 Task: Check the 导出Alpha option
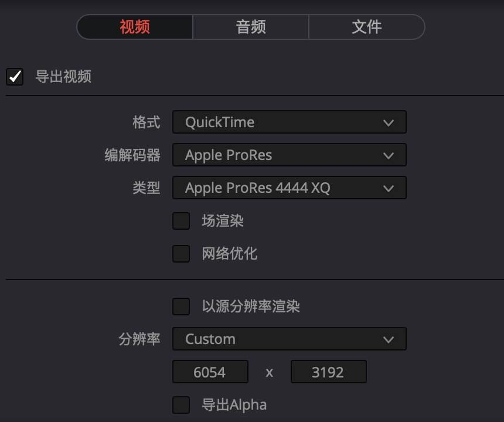click(181, 405)
